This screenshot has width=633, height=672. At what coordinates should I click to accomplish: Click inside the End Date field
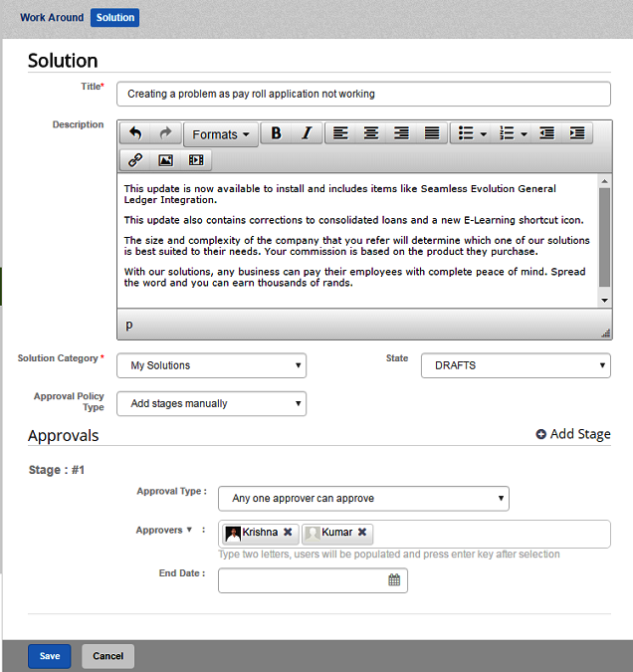[313, 580]
